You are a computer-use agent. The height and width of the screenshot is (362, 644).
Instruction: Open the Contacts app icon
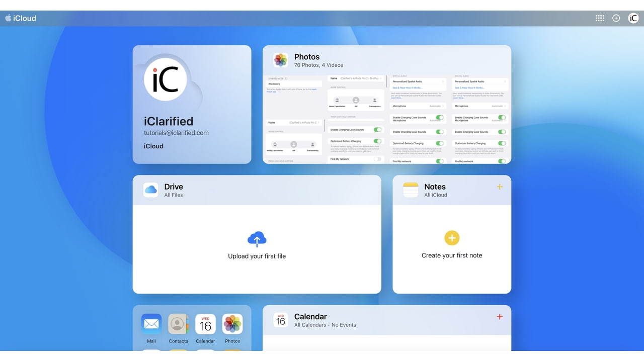178,324
